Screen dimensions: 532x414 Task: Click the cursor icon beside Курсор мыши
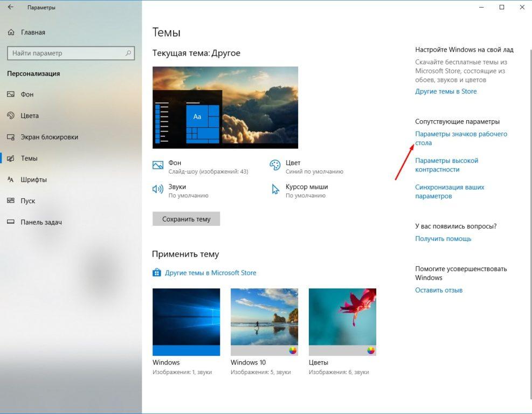pyautogui.click(x=275, y=189)
